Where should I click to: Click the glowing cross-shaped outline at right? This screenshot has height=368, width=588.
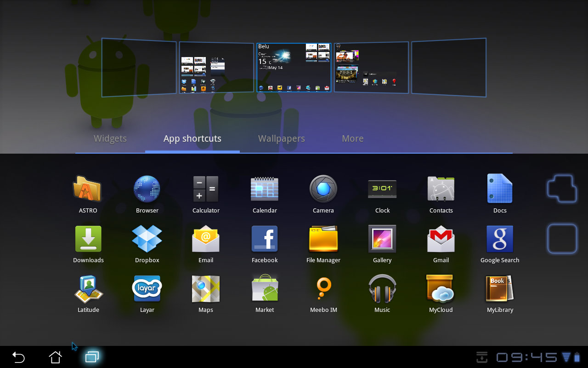pos(562,189)
